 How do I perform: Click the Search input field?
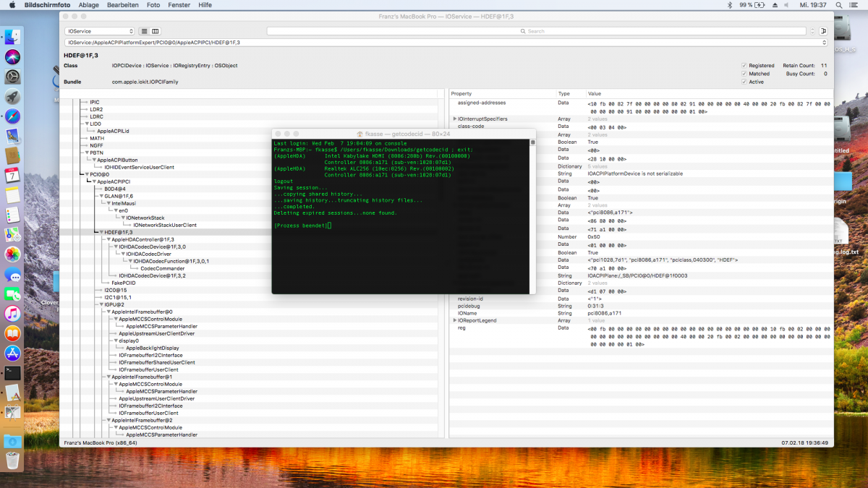pyautogui.click(x=535, y=31)
